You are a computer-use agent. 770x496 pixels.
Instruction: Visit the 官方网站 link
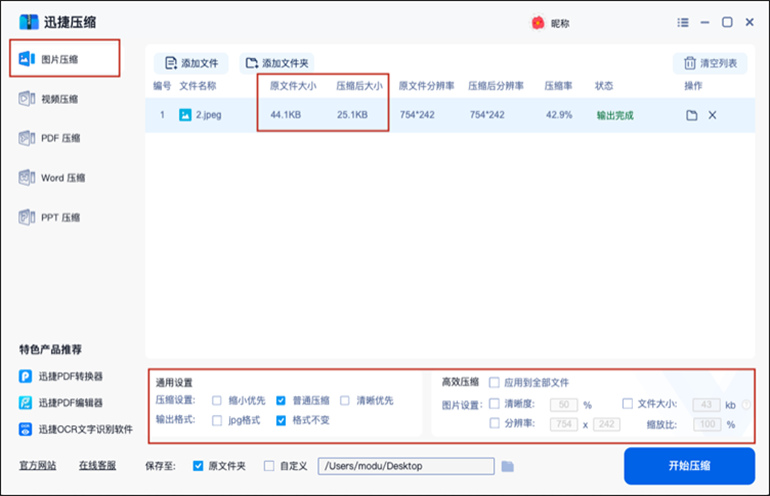pos(38,465)
